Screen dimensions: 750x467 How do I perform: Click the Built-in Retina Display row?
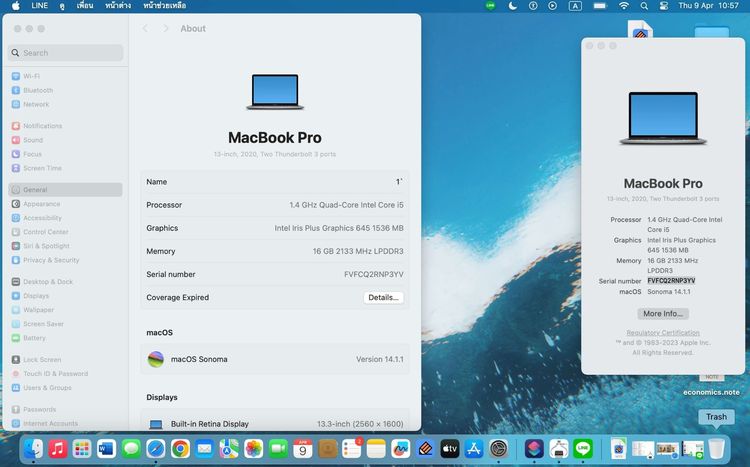click(x=275, y=423)
